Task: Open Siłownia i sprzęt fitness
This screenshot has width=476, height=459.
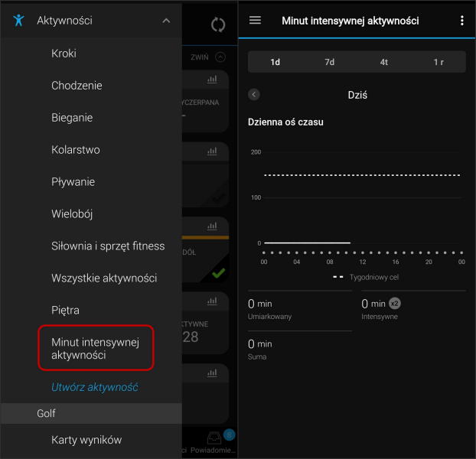Action: (108, 246)
